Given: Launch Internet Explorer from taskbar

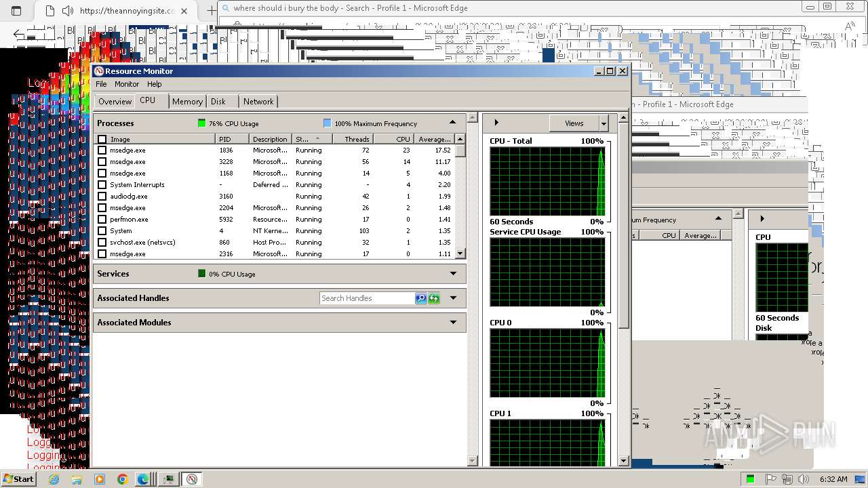Looking at the screenshot, I should click(x=54, y=479).
